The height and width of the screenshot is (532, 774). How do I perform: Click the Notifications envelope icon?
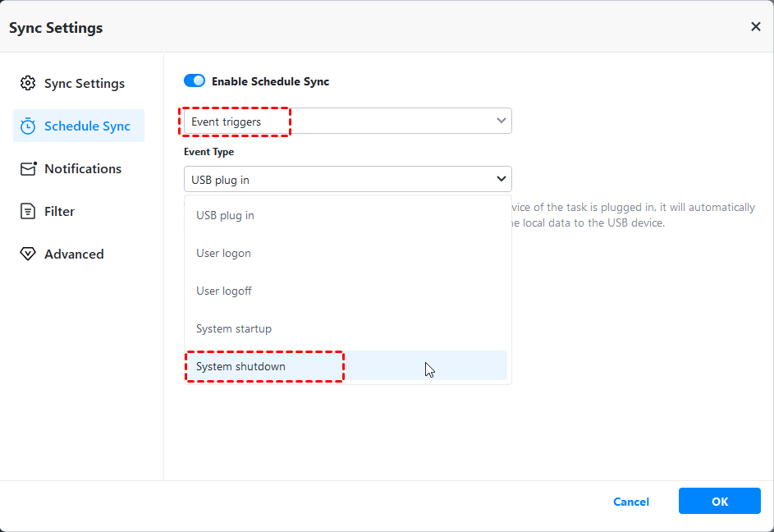(x=28, y=168)
